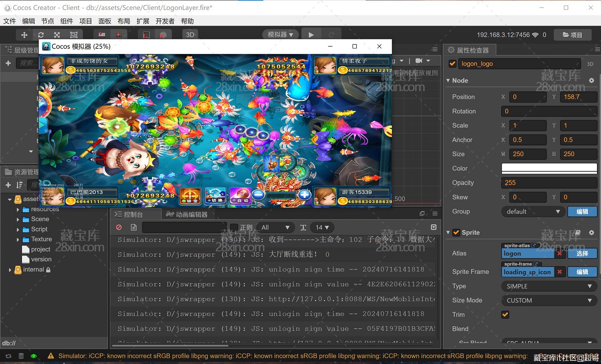Select the move transform tool
This screenshot has height=364, width=601.
(x=24, y=35)
